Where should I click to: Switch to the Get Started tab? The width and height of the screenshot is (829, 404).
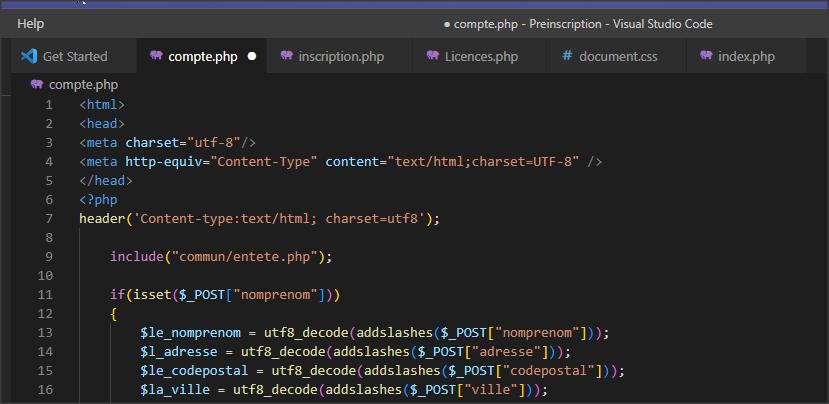(73, 56)
